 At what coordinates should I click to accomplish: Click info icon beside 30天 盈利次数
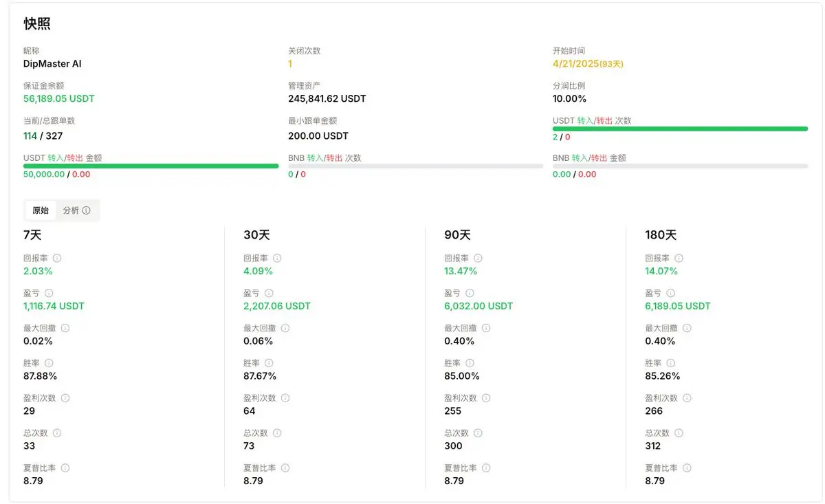pyautogui.click(x=285, y=398)
